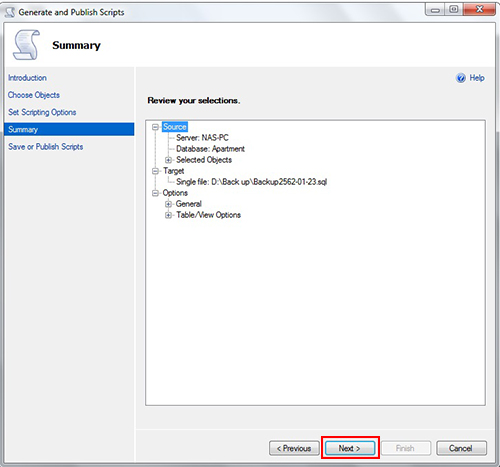The width and height of the screenshot is (500, 467).
Task: Open the Choose Objects page
Action: pos(34,95)
